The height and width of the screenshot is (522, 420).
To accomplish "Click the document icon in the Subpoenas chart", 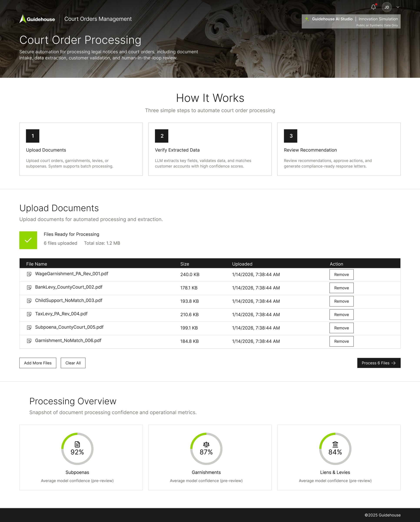I will [x=77, y=444].
